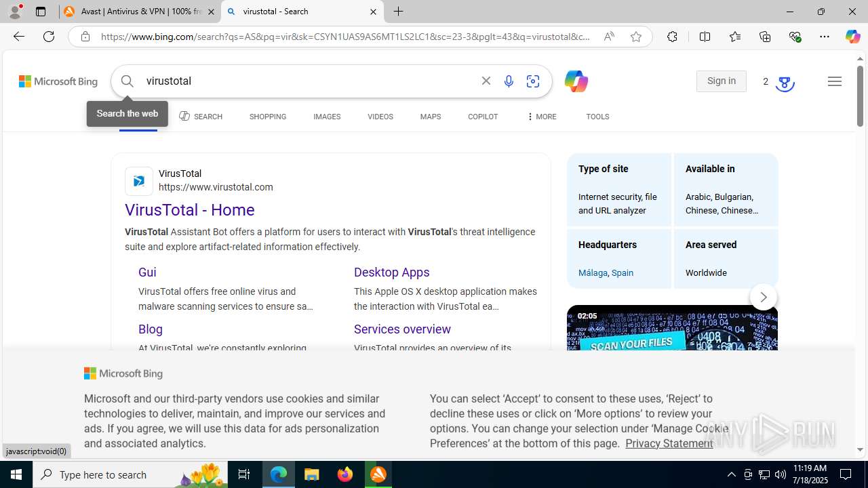Open Microsoft Rewards medal icon
The width and height of the screenshot is (868, 488).
tap(785, 83)
